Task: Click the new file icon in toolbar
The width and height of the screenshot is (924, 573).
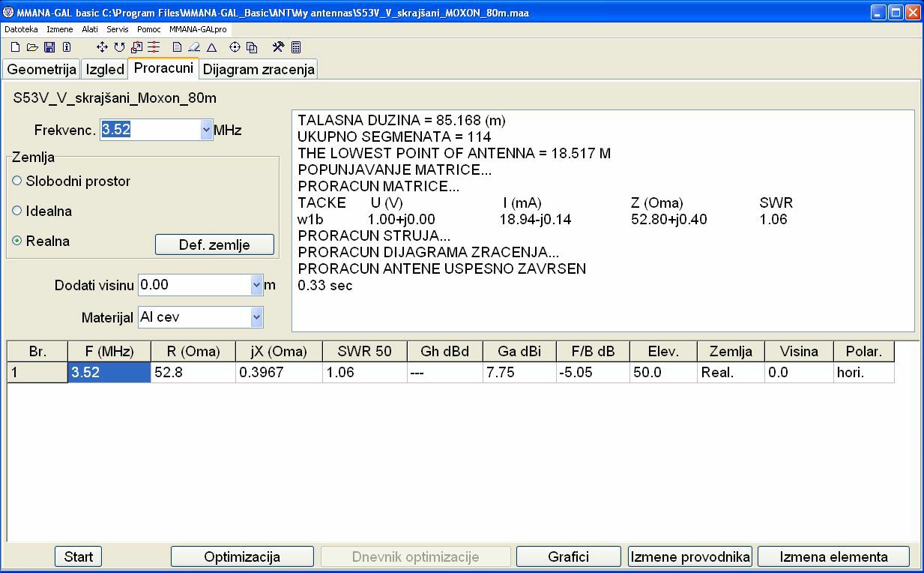Action: tap(14, 47)
